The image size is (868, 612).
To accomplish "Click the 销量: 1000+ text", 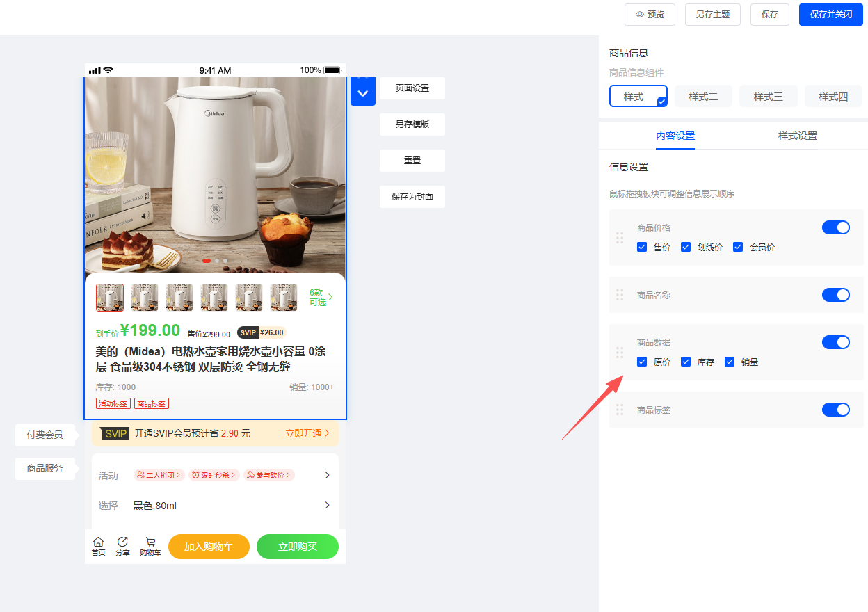I will (x=312, y=387).
